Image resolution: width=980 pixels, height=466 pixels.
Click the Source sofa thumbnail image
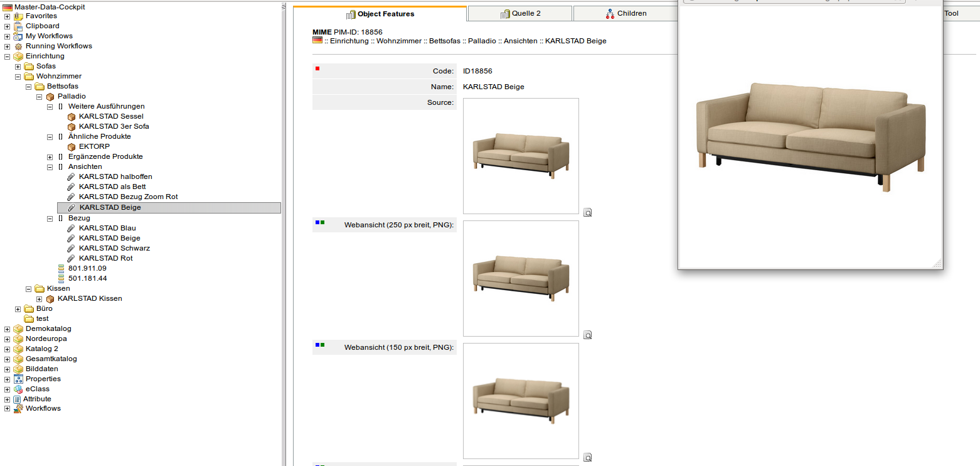coord(521,156)
